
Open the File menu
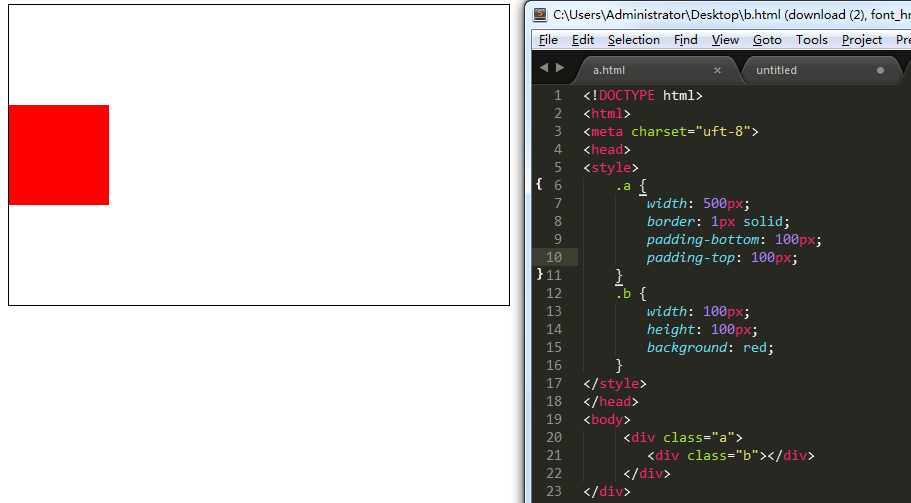tap(548, 40)
